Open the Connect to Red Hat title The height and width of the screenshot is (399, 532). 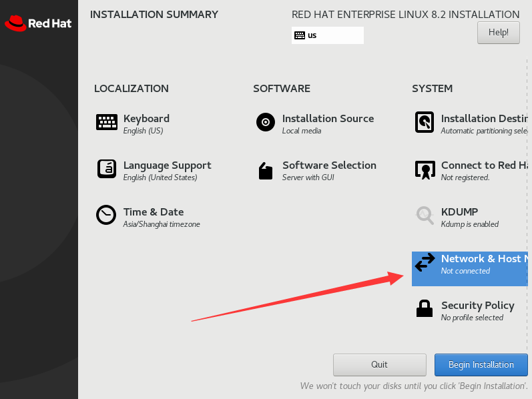click(x=484, y=165)
